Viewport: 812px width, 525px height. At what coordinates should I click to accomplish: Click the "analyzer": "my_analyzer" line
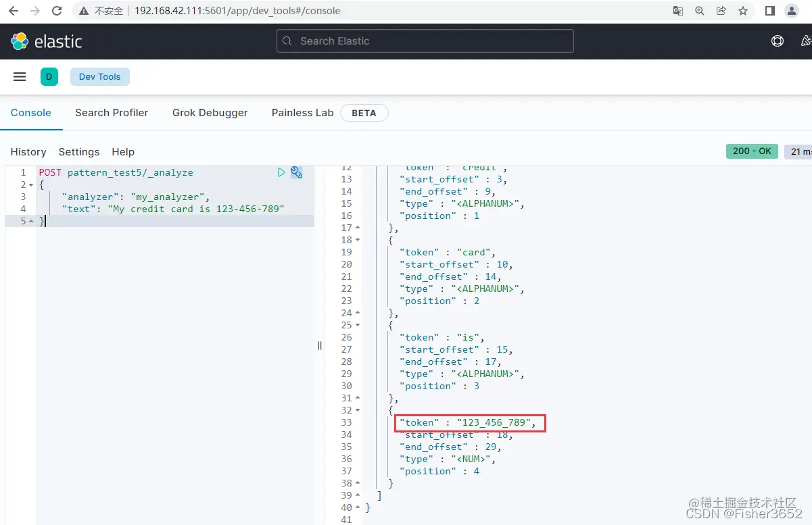(x=136, y=197)
